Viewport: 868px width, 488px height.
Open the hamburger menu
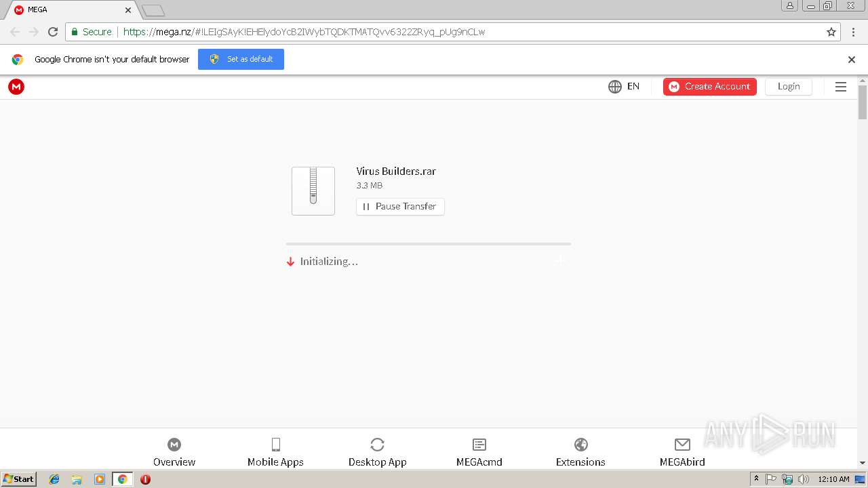click(841, 87)
